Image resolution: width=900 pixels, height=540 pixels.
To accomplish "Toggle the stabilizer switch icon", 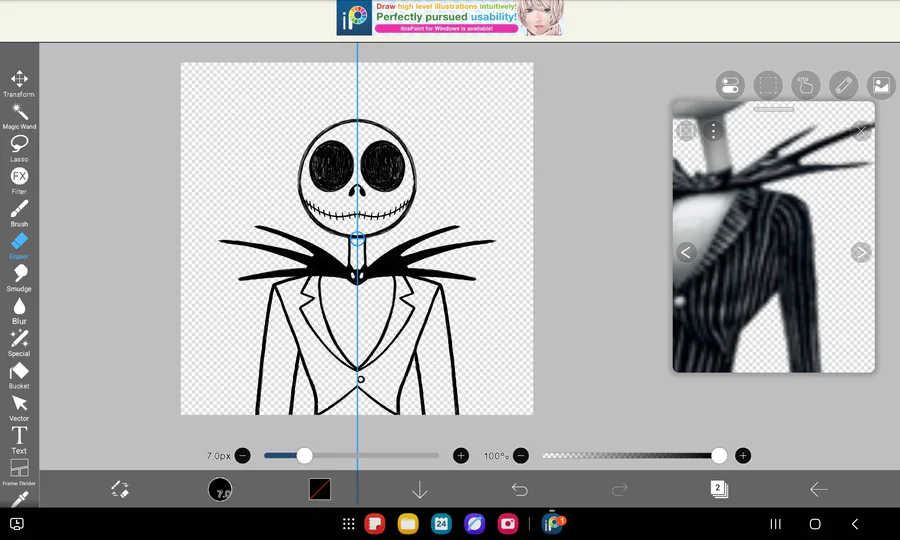I will (x=730, y=86).
